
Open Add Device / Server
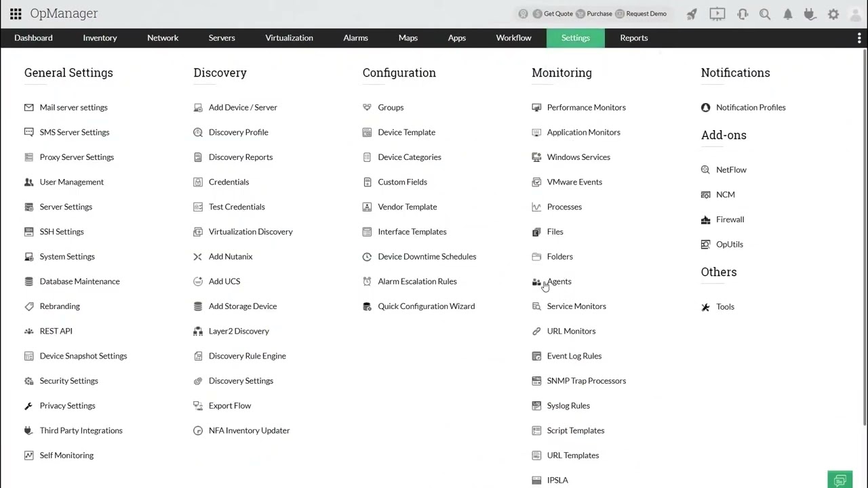(x=243, y=107)
